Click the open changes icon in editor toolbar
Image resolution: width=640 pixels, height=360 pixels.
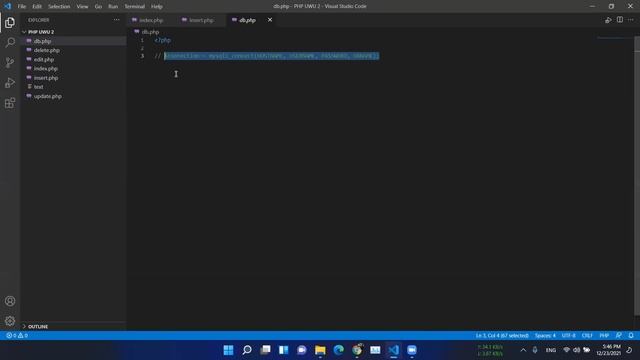coord(608,20)
